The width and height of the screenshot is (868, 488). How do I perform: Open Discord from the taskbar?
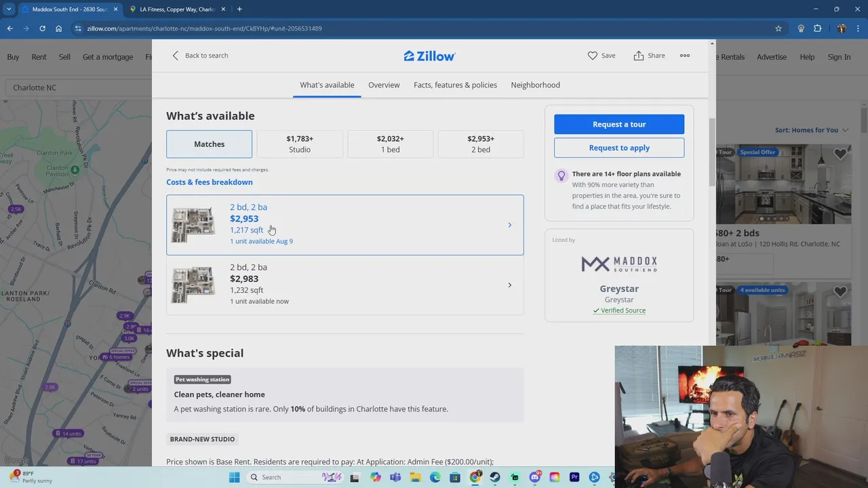point(535,477)
